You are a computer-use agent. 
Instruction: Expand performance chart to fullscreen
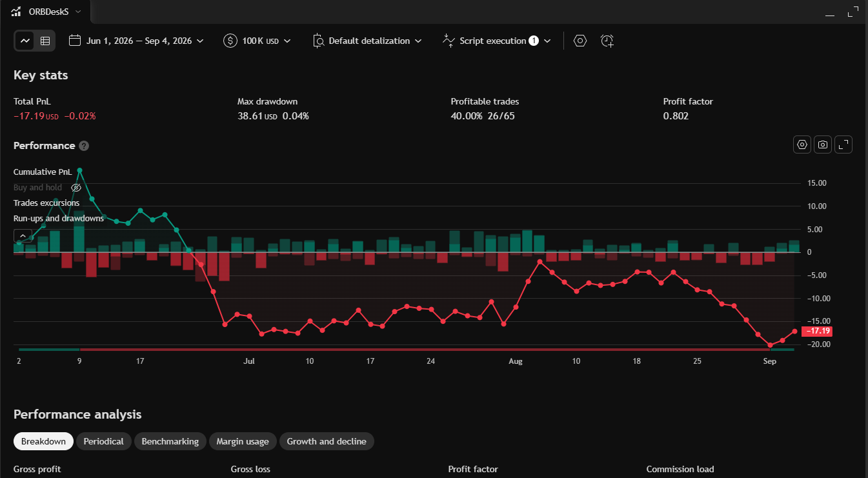click(843, 145)
